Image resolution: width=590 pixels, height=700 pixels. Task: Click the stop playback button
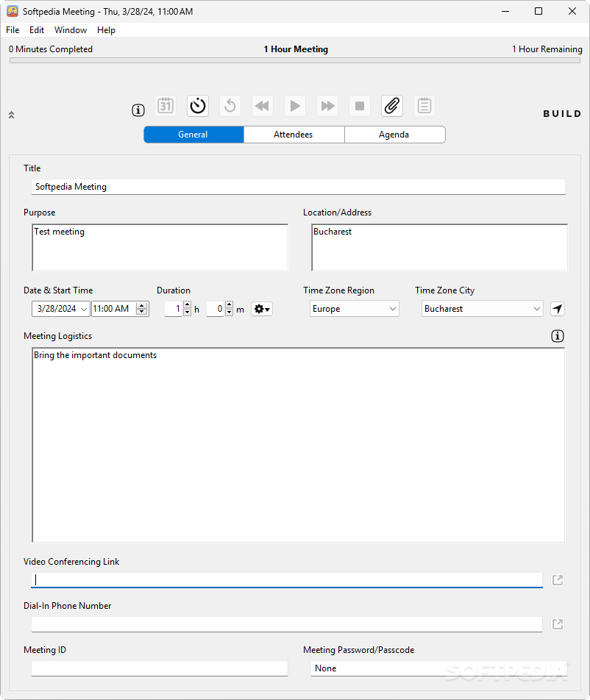[x=360, y=106]
